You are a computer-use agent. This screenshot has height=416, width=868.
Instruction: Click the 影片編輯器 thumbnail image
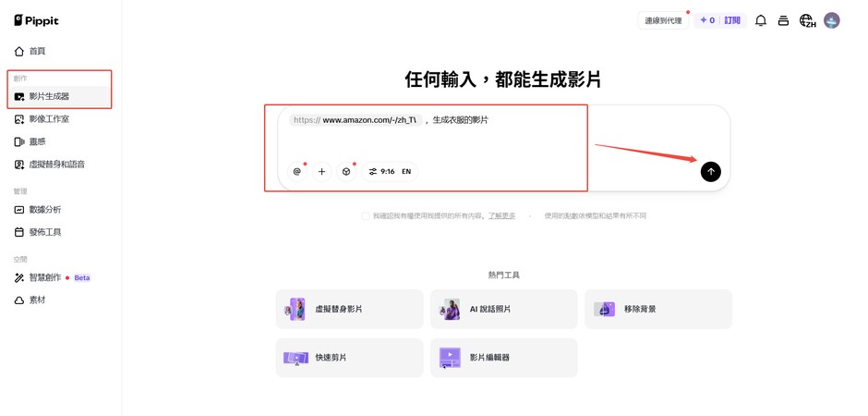tap(450, 358)
